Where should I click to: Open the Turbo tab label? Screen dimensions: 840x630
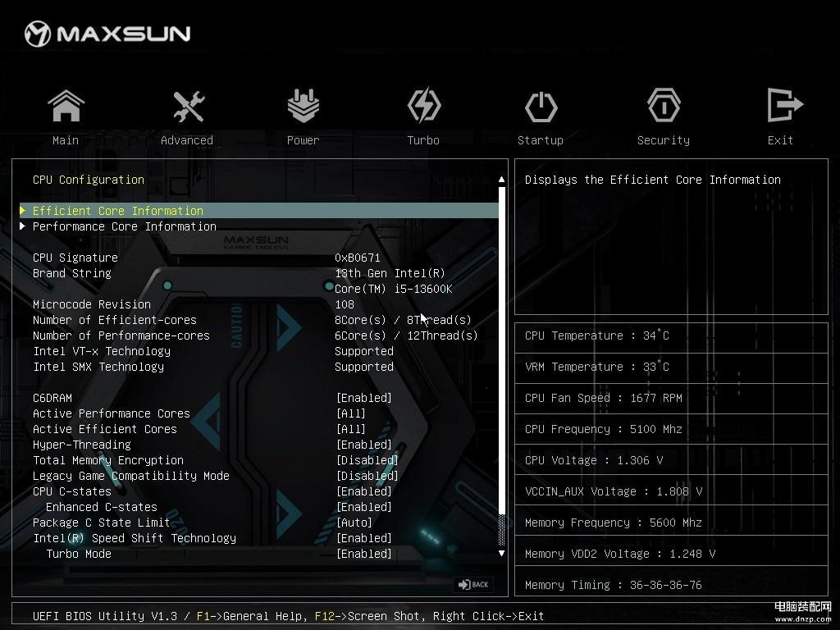(x=423, y=140)
